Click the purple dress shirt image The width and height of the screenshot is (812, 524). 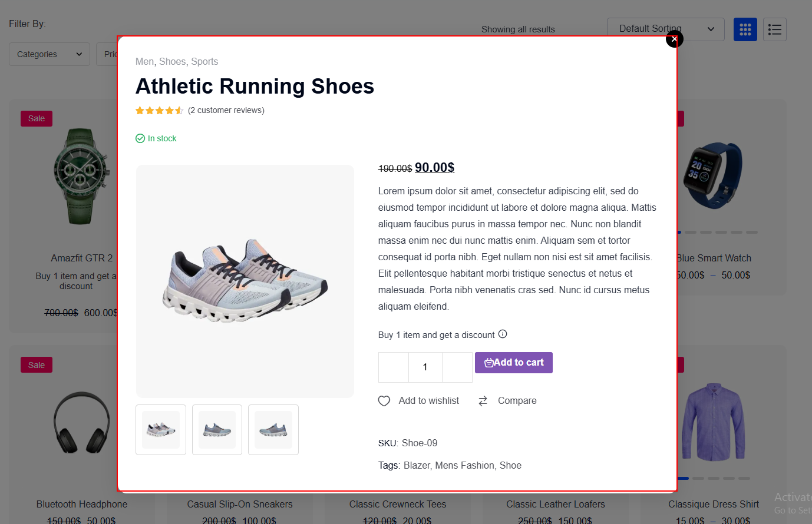(714, 422)
